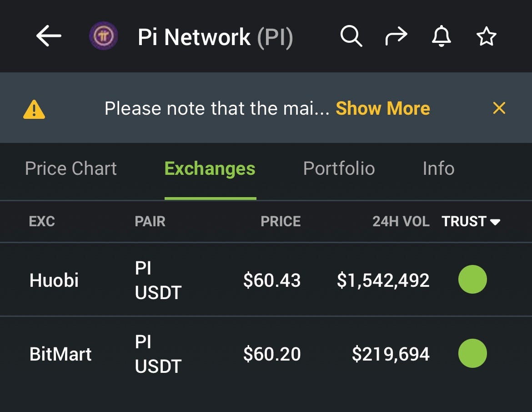This screenshot has height=412, width=532.
Task: Dismiss the mainnet warning banner
Action: 499,108
